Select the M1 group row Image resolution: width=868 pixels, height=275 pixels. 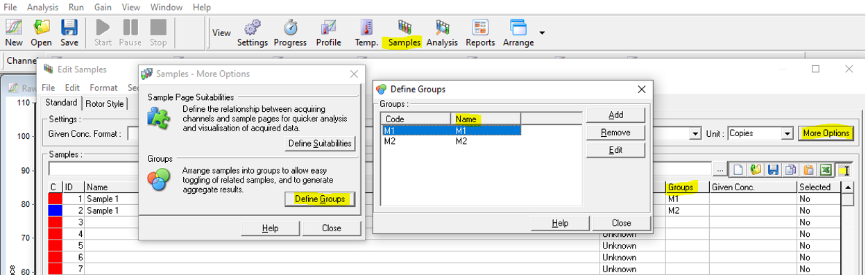coord(451,130)
